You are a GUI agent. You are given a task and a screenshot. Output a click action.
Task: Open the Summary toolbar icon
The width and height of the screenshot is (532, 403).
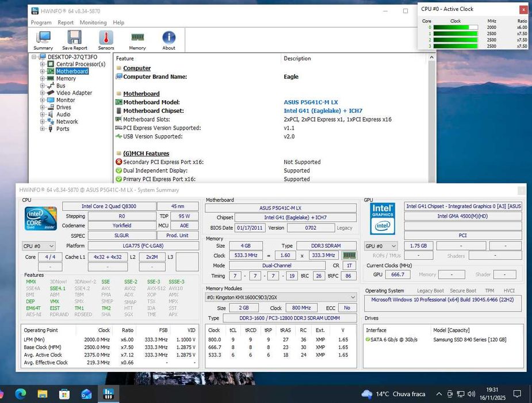pos(43,40)
